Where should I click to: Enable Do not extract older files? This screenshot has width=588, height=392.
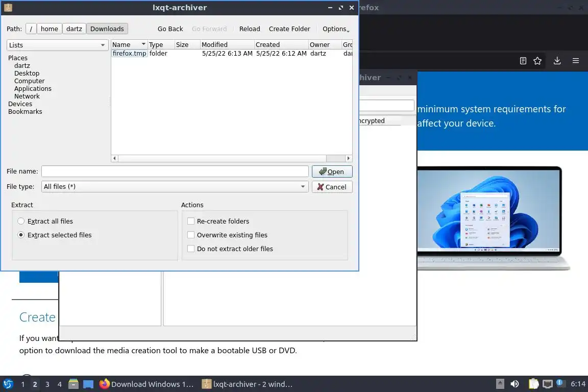[x=191, y=249]
